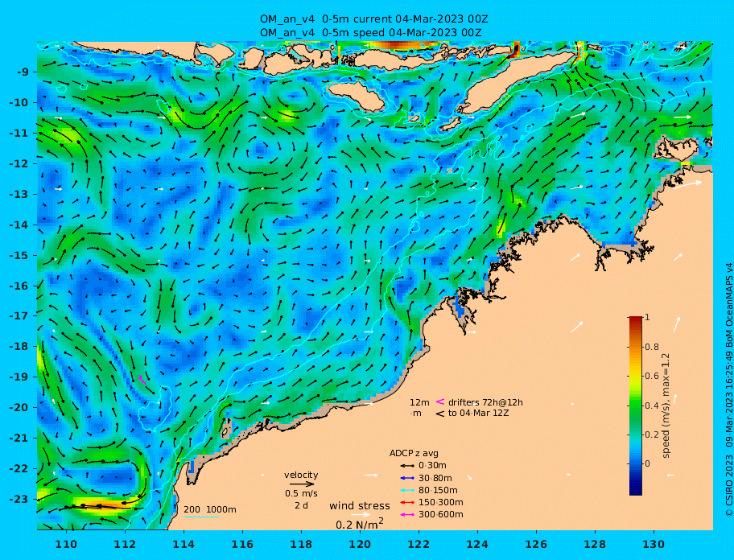Click the speed colorbar
Image resolution: width=734 pixels, height=560 pixels.
[x=636, y=406]
